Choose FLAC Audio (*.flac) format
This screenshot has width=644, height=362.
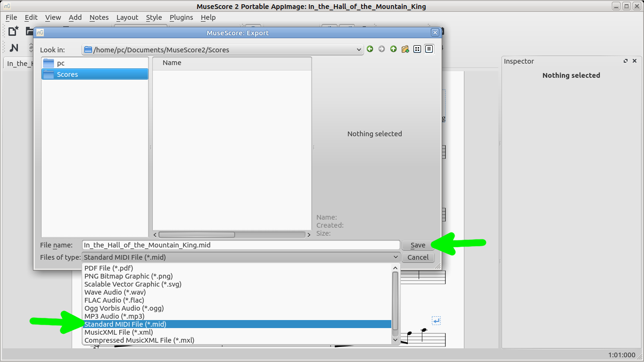[x=237, y=300]
